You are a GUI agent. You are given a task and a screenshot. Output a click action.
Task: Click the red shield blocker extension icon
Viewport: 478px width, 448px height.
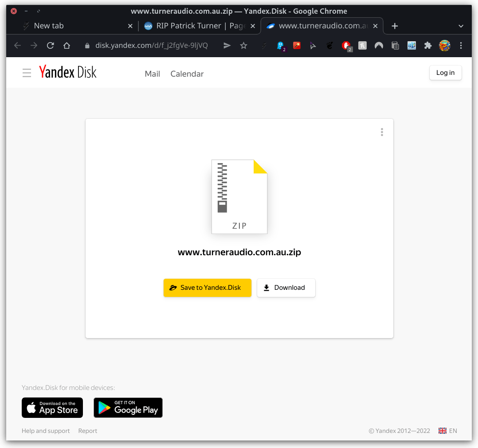(x=346, y=46)
